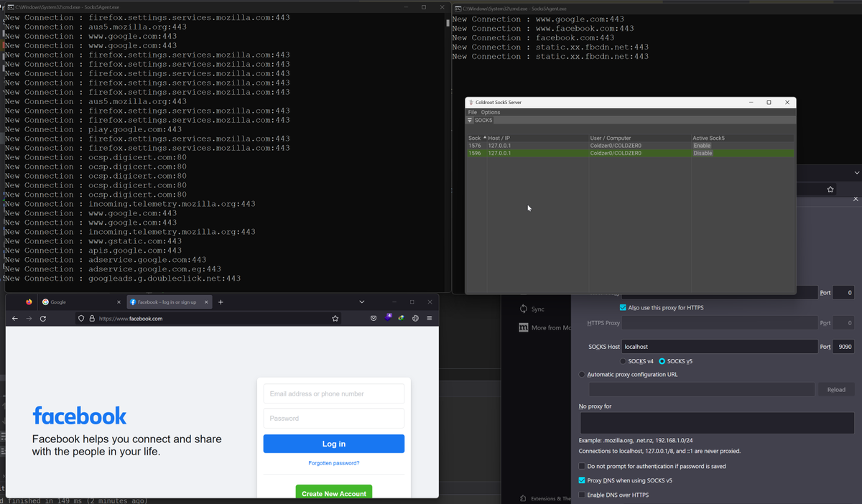
Task: Click the Firefox URL address bar
Action: 208,318
